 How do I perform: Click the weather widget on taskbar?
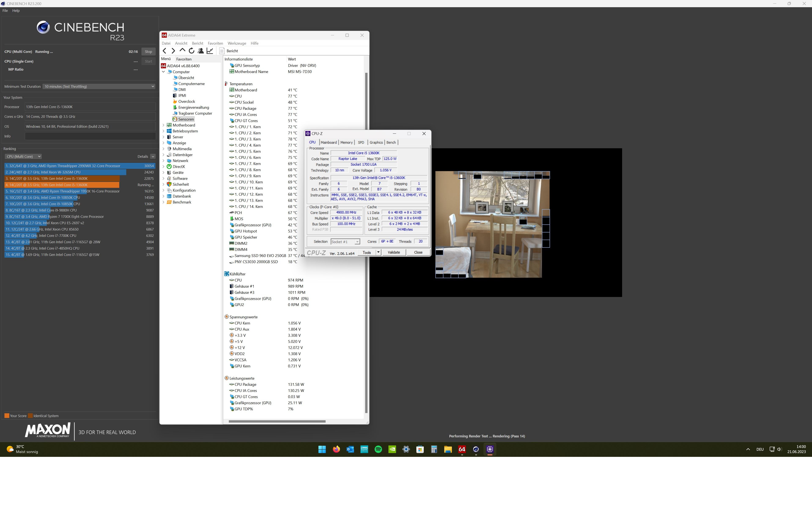tap(22, 449)
